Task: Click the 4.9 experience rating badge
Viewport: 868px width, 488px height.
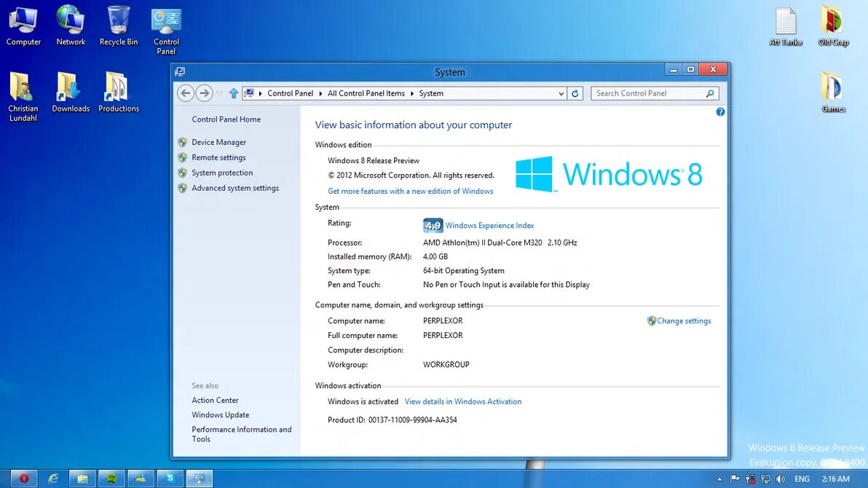Action: point(433,226)
